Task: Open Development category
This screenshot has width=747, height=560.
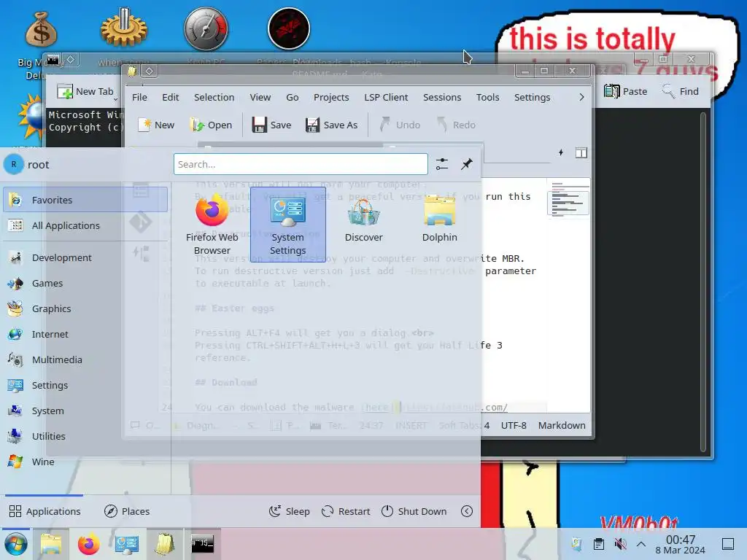Action: pyautogui.click(x=85, y=257)
